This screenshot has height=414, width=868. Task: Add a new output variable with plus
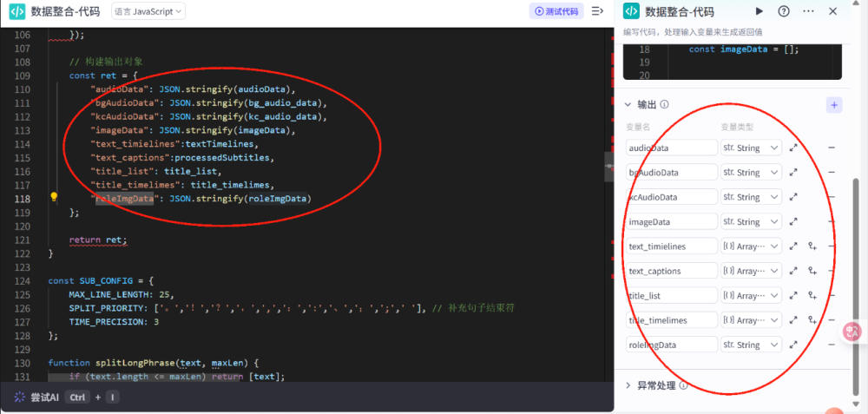tap(834, 105)
